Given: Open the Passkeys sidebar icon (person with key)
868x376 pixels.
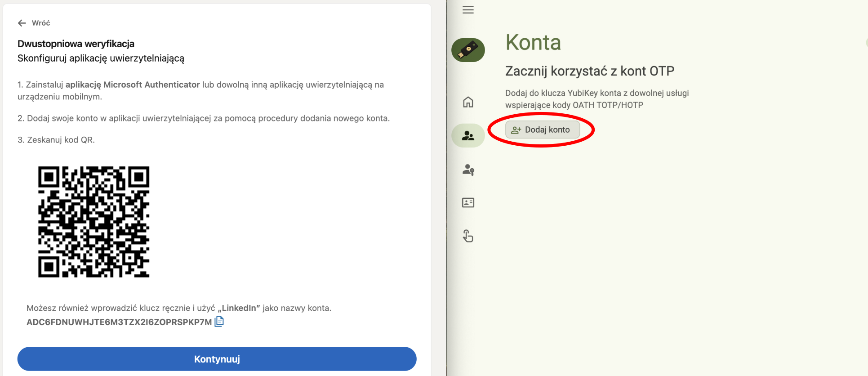Looking at the screenshot, I should click(468, 170).
